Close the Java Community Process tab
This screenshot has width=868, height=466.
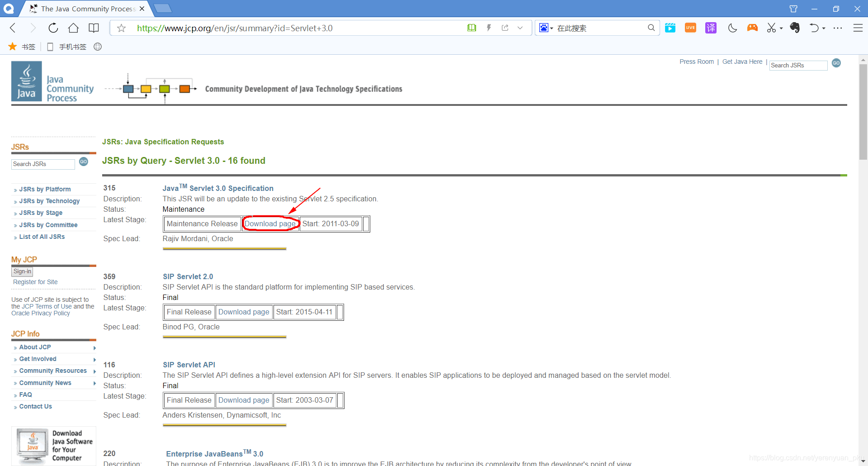click(x=142, y=9)
